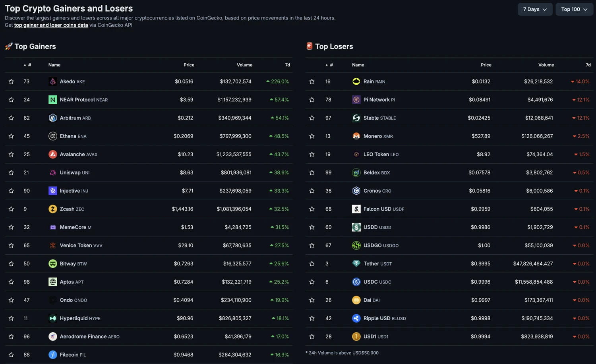Image resolution: width=596 pixels, height=364 pixels.
Task: Open the Akedo coin page
Action: (x=72, y=81)
